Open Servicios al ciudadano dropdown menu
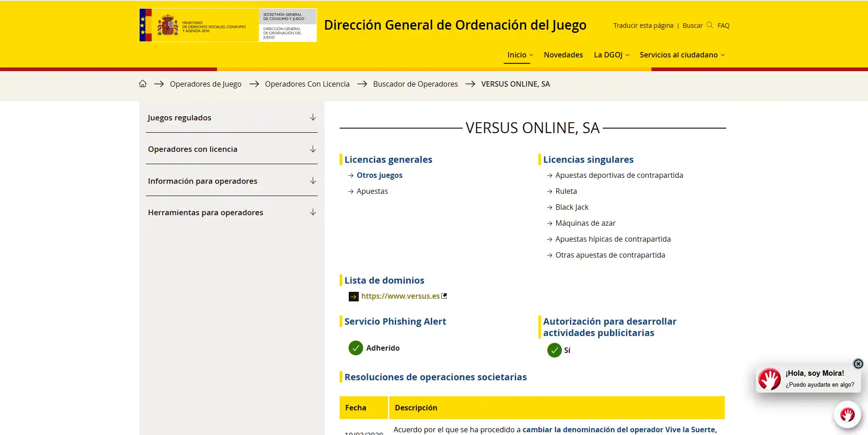Screen dimensions: 868x435 click(x=682, y=55)
